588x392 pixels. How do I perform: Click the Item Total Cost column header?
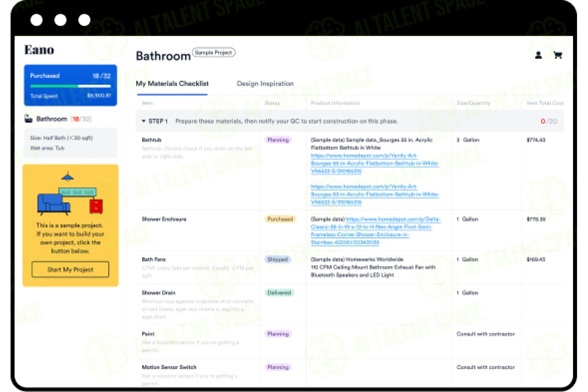545,103
